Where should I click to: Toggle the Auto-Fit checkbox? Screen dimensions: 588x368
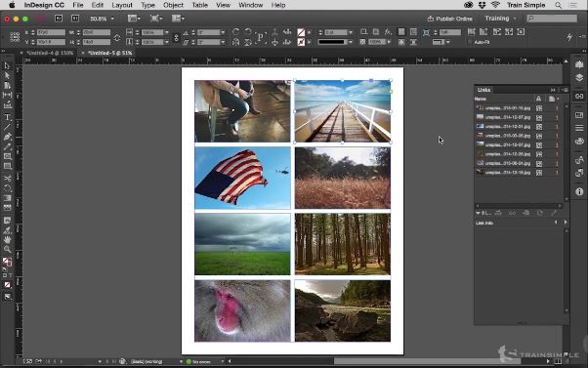[470, 42]
